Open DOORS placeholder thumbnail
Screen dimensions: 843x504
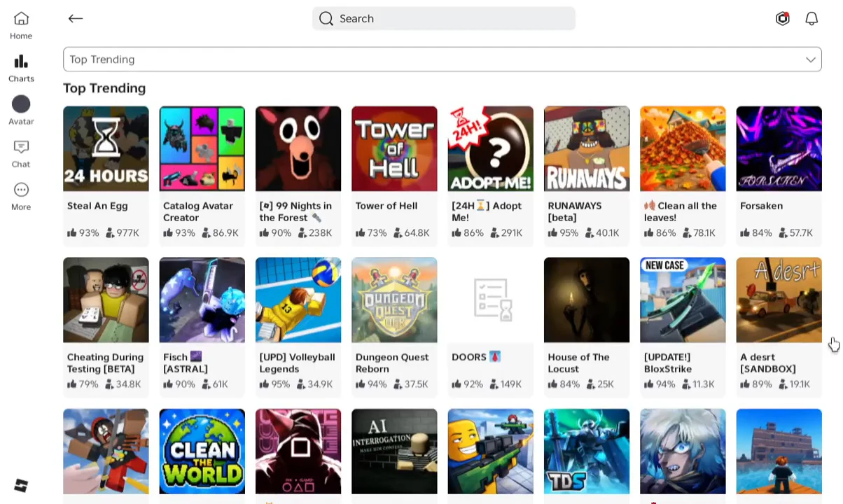[491, 300]
